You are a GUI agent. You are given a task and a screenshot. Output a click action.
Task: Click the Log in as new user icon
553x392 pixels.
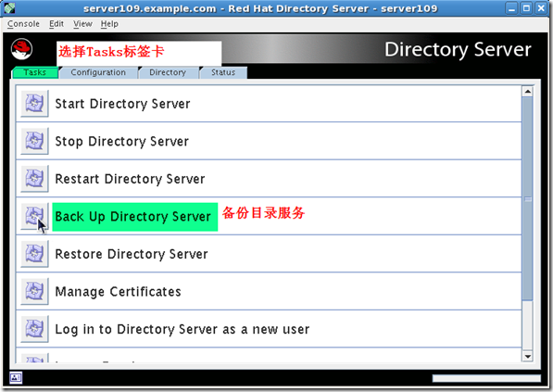point(34,329)
